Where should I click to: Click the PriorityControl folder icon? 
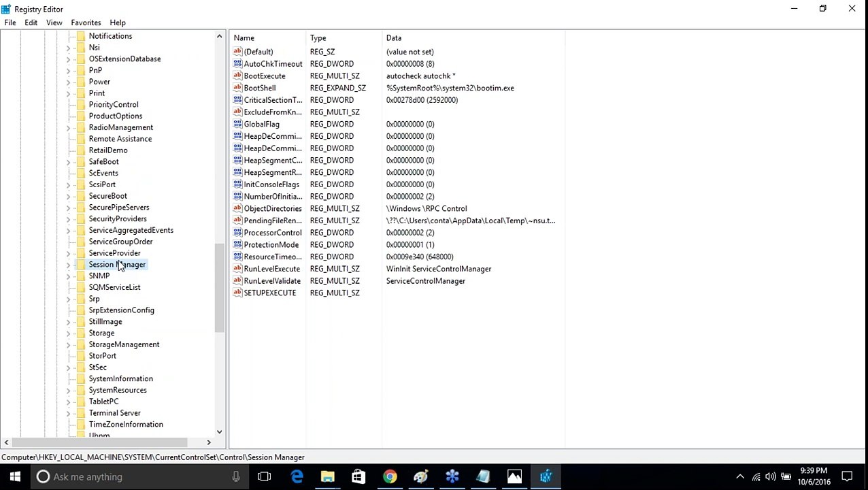pyautogui.click(x=81, y=105)
